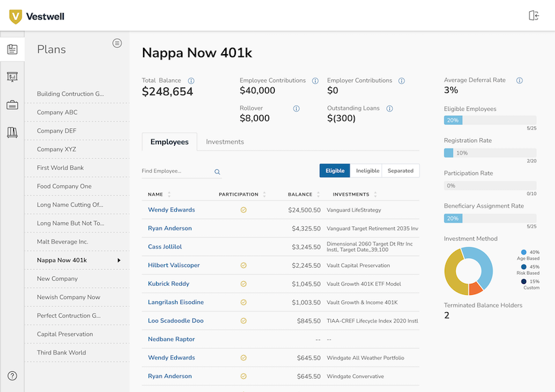Select Newish Company Now plan
Screen dimensions: 555x392
77,297
